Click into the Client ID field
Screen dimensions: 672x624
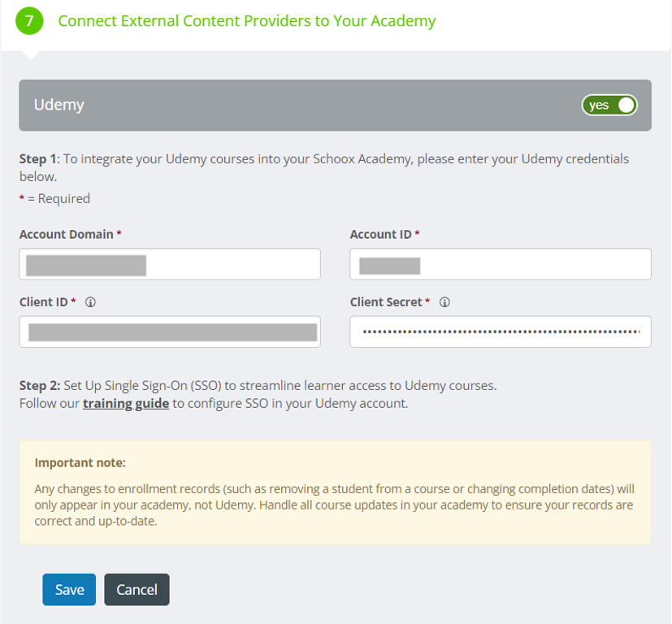pos(170,331)
